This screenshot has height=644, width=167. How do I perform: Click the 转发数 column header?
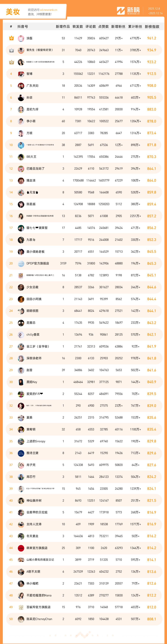coord(78,26)
